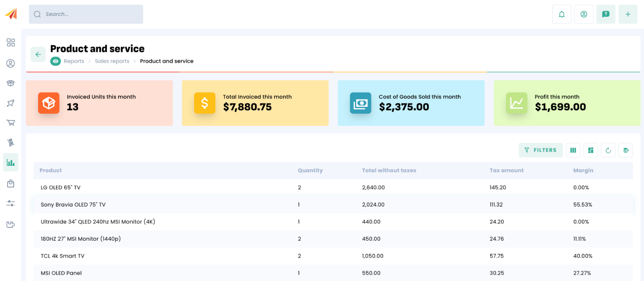Click the 145.20 tax amount cell
The height and width of the screenshot is (281, 644).
point(498,187)
